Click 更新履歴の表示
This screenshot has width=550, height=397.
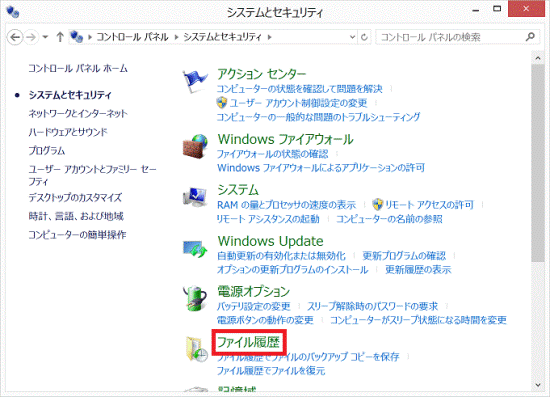418,269
